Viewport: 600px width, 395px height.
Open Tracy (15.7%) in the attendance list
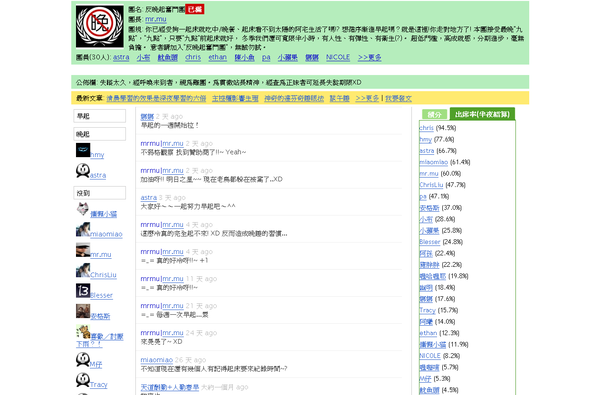click(x=427, y=310)
